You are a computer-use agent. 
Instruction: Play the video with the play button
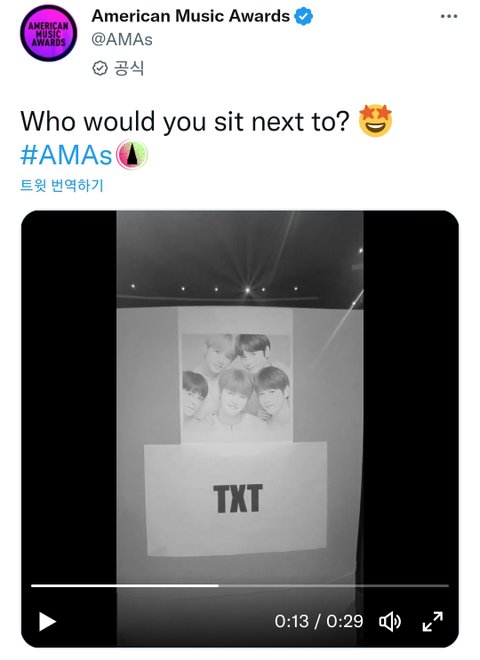point(47,622)
